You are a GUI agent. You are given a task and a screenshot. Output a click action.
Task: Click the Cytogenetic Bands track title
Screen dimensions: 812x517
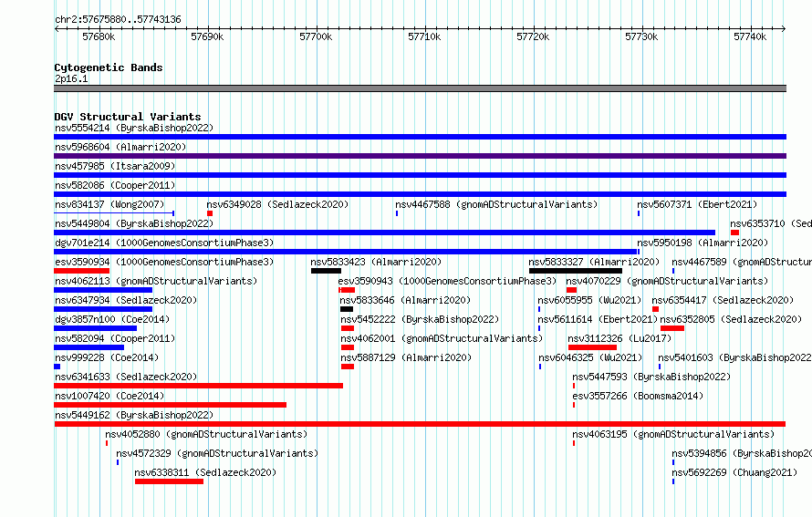point(109,67)
